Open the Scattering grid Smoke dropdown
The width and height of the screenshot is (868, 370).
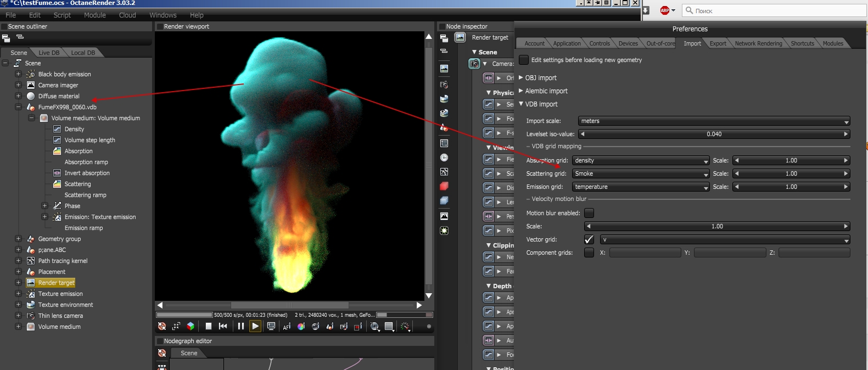click(x=641, y=173)
